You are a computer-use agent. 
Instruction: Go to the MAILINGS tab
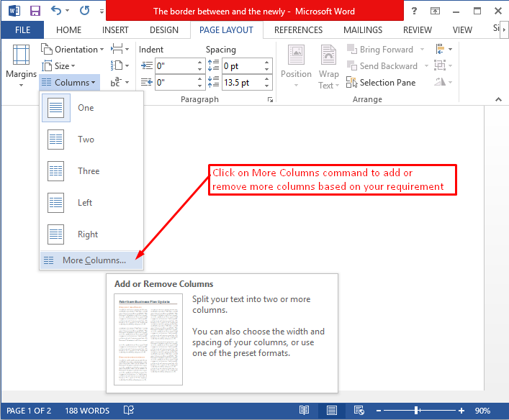pos(363,29)
